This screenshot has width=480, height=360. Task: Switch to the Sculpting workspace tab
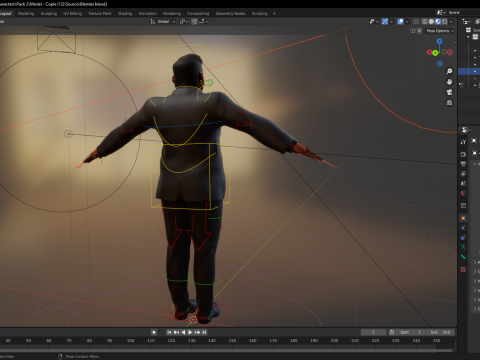coord(49,13)
